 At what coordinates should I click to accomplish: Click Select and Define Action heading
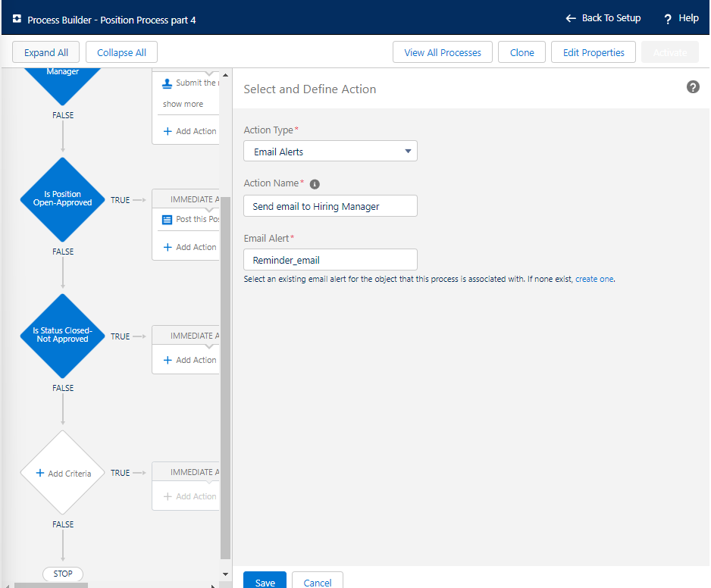(x=310, y=89)
